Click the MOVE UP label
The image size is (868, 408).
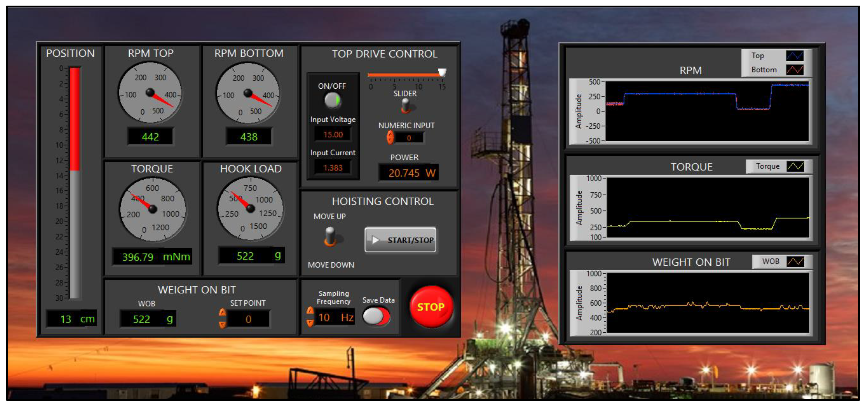tap(330, 217)
